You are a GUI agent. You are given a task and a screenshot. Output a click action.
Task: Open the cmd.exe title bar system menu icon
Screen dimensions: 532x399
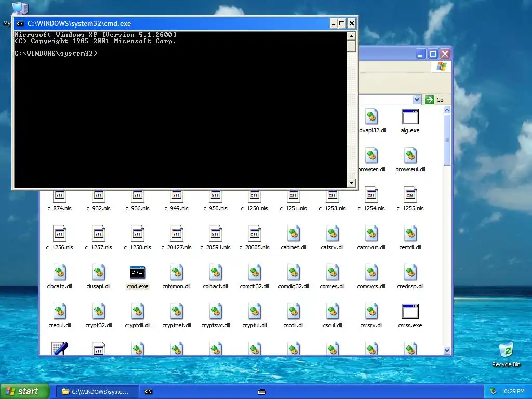(20, 23)
